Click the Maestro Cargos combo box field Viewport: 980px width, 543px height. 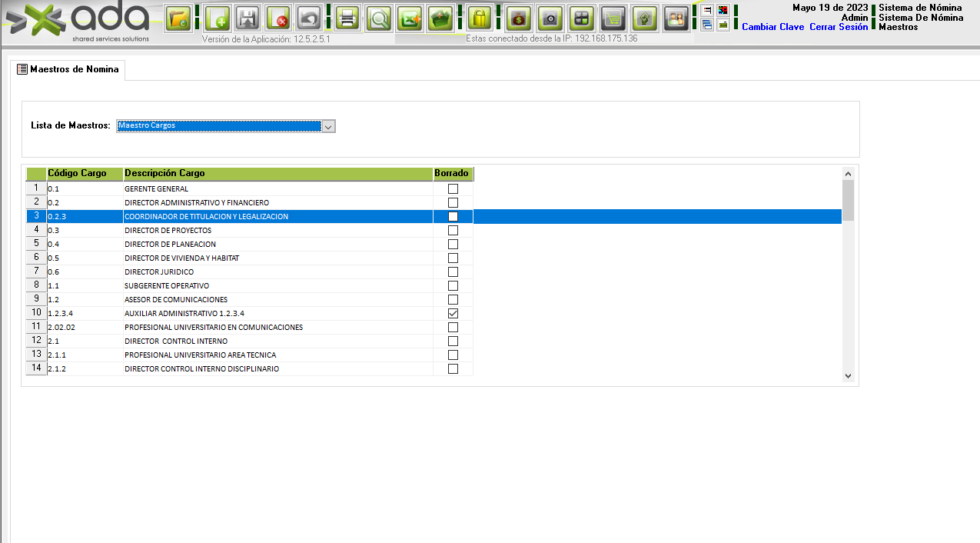click(218, 126)
